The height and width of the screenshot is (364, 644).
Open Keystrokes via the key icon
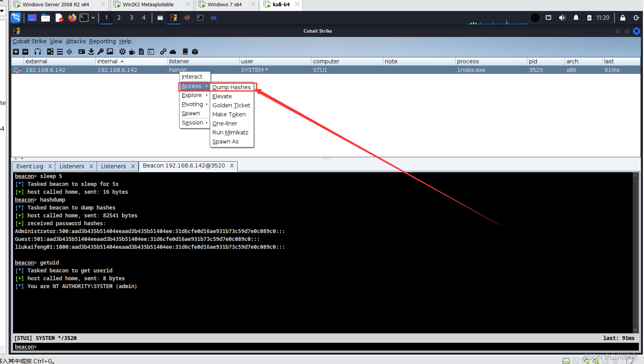[x=101, y=51]
